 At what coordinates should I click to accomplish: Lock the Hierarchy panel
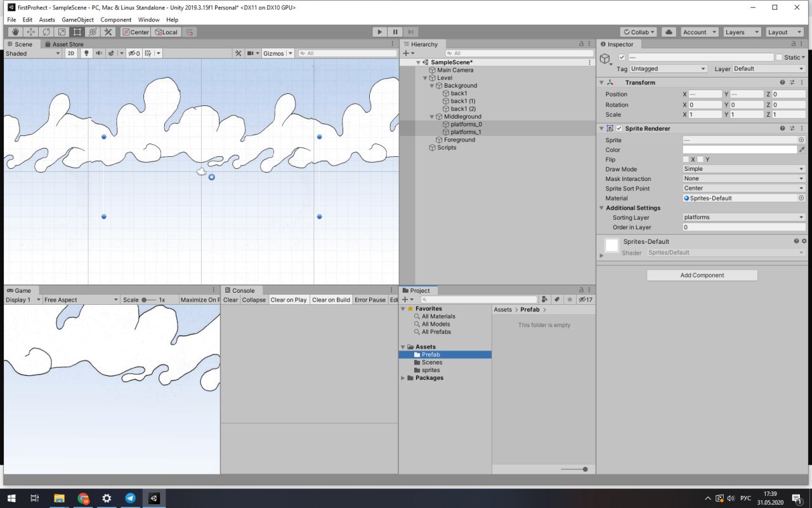coord(581,44)
